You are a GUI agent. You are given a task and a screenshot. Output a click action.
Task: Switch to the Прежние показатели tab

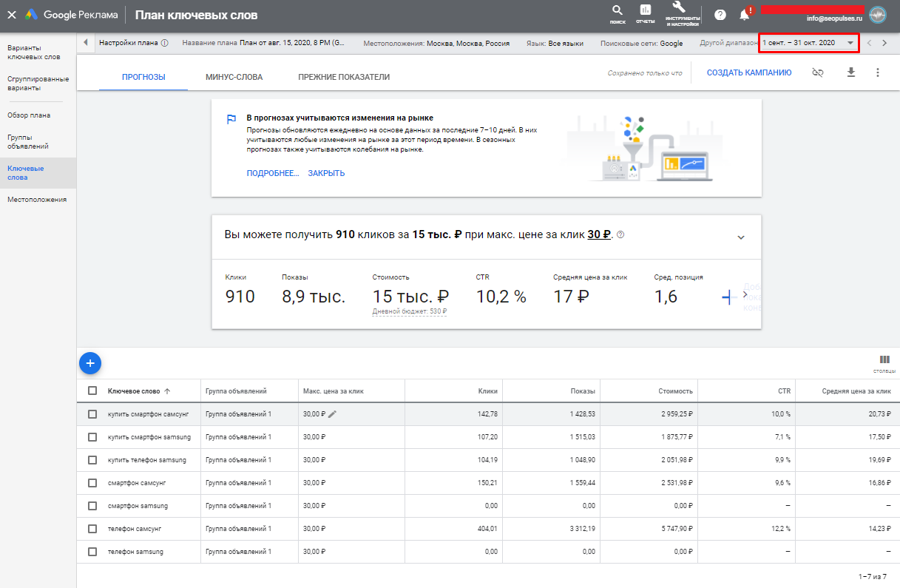click(344, 76)
